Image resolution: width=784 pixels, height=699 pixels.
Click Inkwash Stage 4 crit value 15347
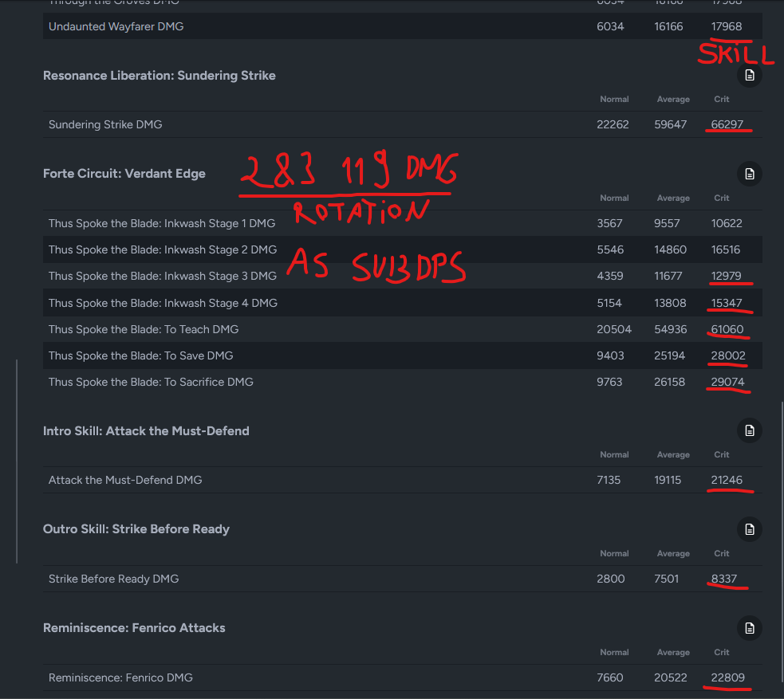point(727,303)
